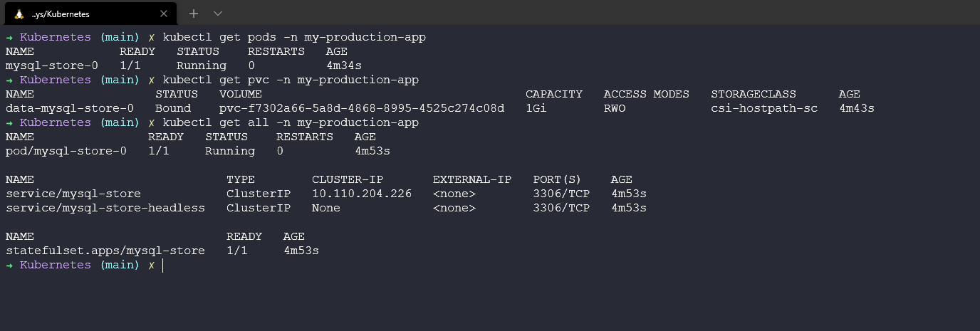Click statefulset.apps/mysql-store text
The image size is (980, 331).
[105, 251]
